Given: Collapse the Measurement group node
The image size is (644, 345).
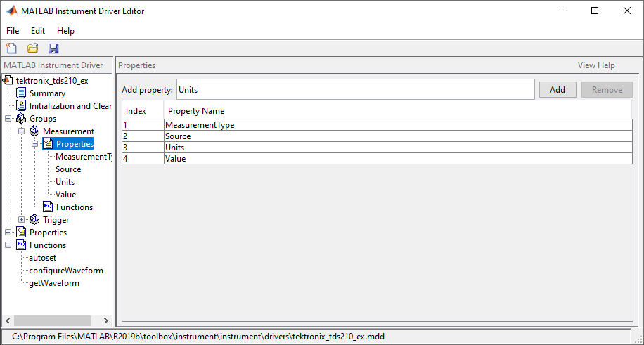Looking at the screenshot, I should click(22, 131).
